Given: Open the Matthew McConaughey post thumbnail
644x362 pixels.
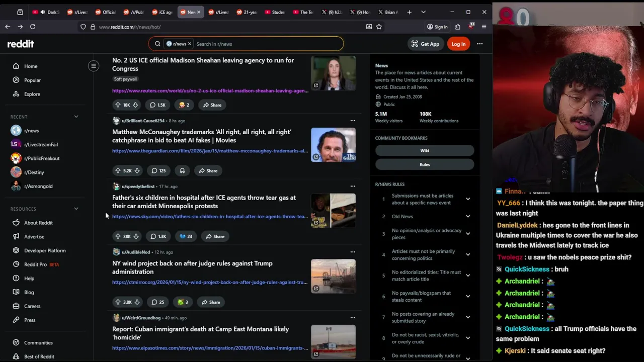Looking at the screenshot, I should [x=333, y=145].
